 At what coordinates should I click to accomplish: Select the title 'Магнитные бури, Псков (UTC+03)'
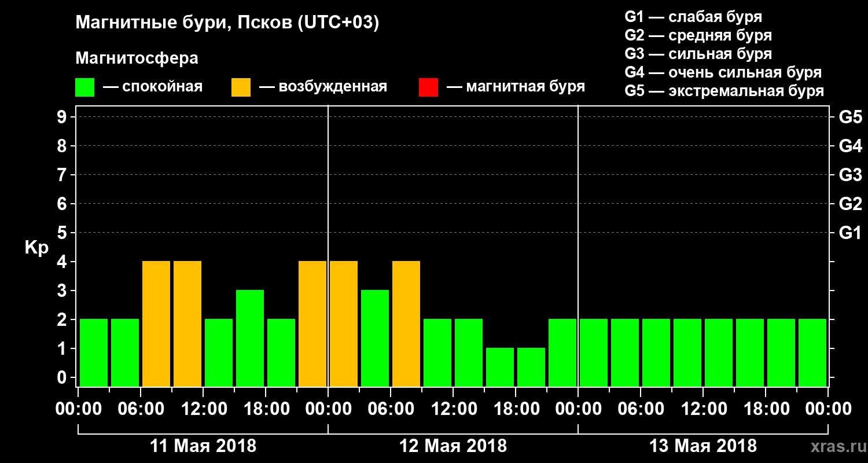[x=227, y=23]
